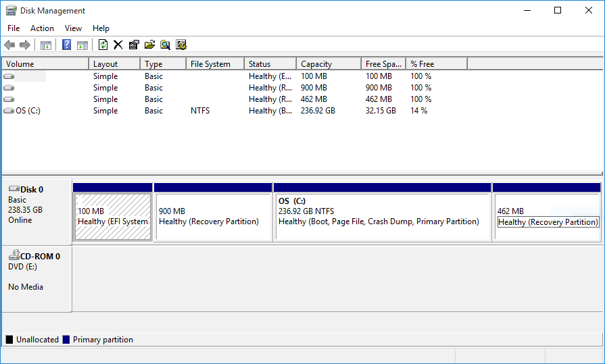This screenshot has width=605, height=364.
Task: Click the Healthy (B... status cell
Action: click(270, 111)
